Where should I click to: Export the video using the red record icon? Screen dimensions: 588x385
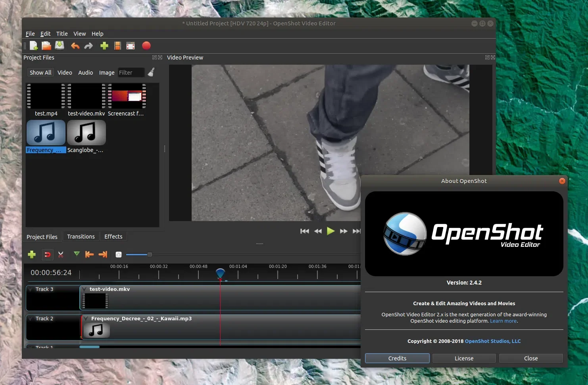point(146,46)
